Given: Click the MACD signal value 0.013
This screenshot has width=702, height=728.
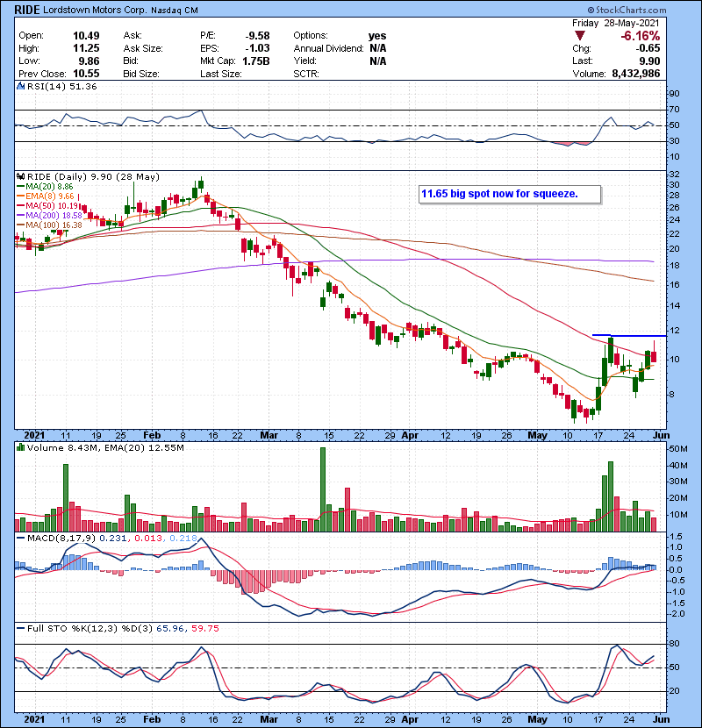Looking at the screenshot, I should tap(148, 539).
